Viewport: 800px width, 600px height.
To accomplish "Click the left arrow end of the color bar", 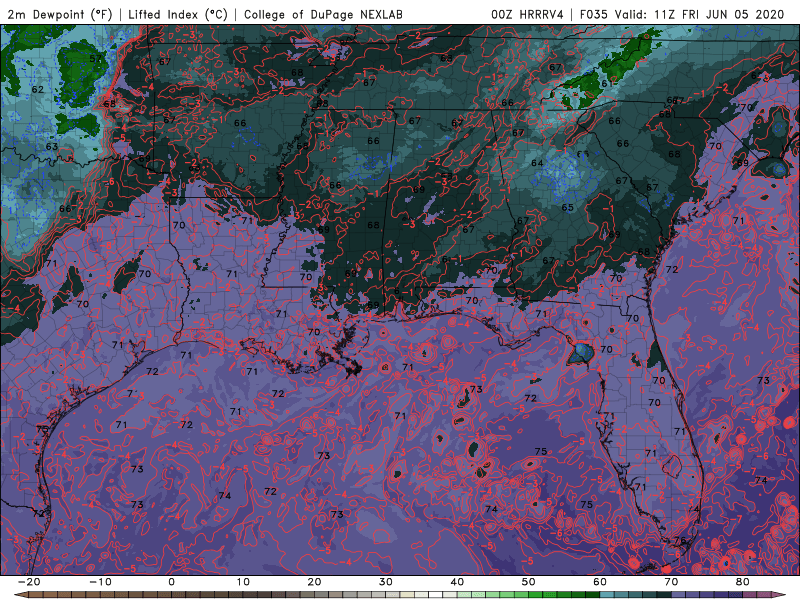I will click(x=20, y=595).
